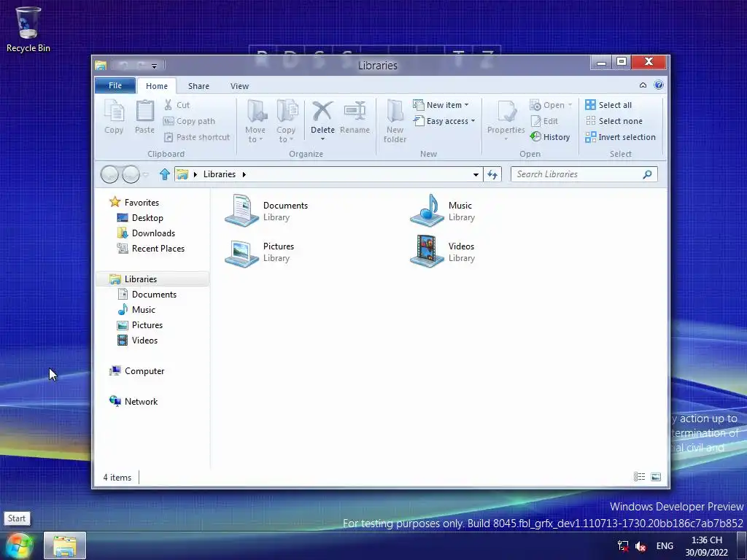Screen dimensions: 747x560
Task: Click the arrow after Libraries in address bar
Action: click(244, 174)
